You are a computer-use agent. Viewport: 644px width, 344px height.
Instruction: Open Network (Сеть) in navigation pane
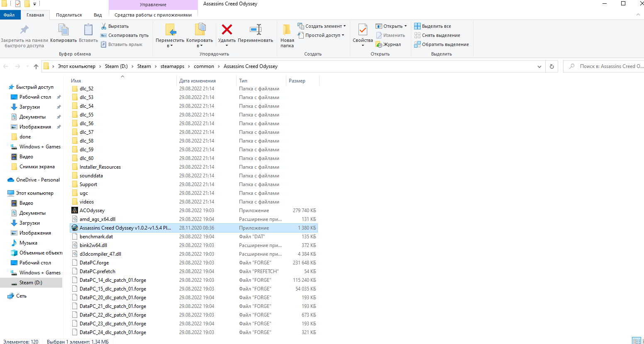(17, 296)
